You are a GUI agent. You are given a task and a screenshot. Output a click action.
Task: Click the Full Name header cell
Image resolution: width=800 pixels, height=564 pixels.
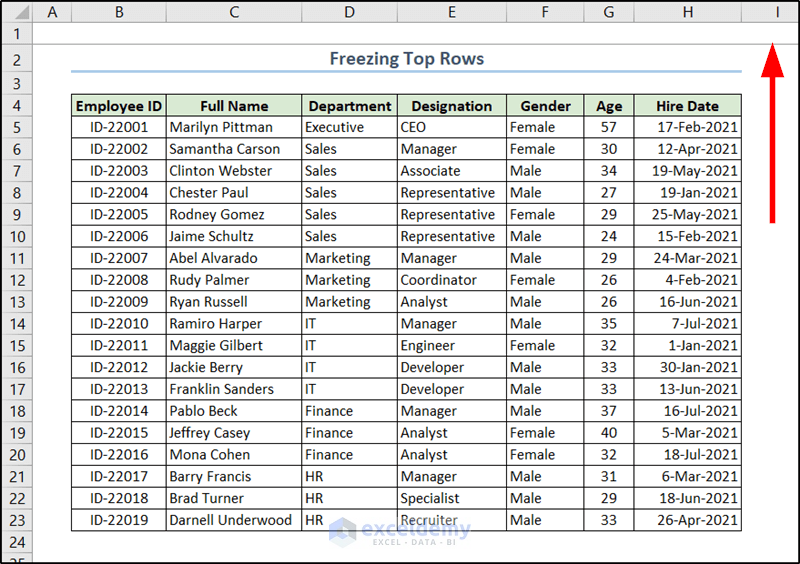pyautogui.click(x=234, y=106)
